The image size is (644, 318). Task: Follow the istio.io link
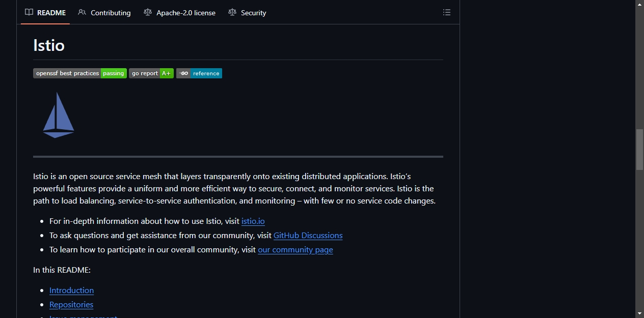click(253, 221)
